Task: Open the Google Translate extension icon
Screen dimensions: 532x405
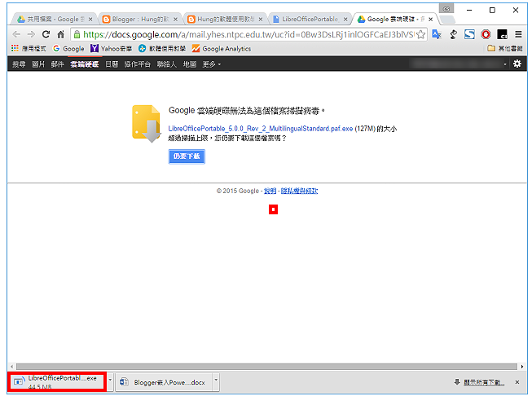Action: click(437, 34)
